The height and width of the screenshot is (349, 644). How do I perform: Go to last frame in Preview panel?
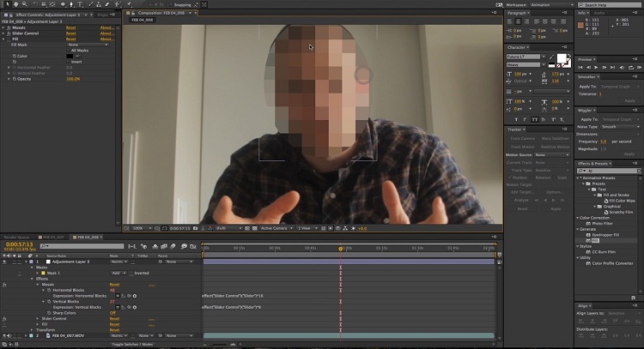pos(612,67)
